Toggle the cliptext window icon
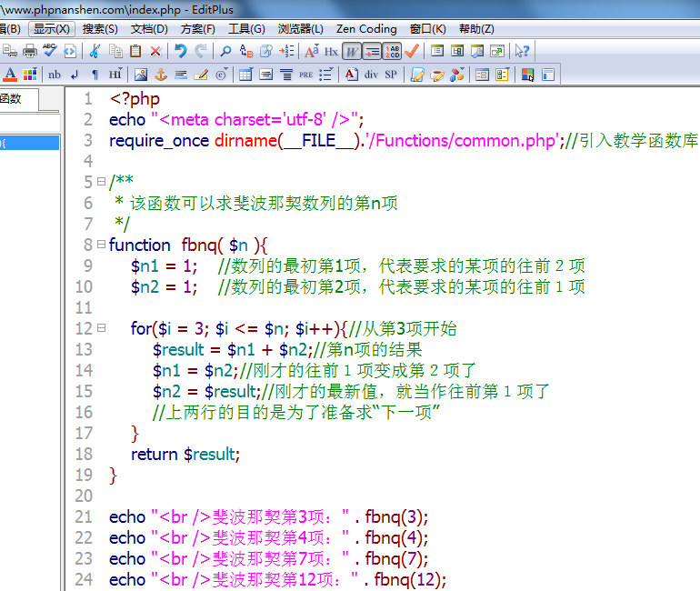700x591 pixels. [437, 51]
